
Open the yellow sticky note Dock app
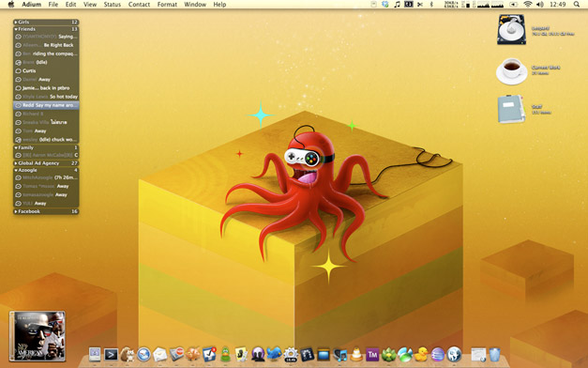[x=241, y=354]
